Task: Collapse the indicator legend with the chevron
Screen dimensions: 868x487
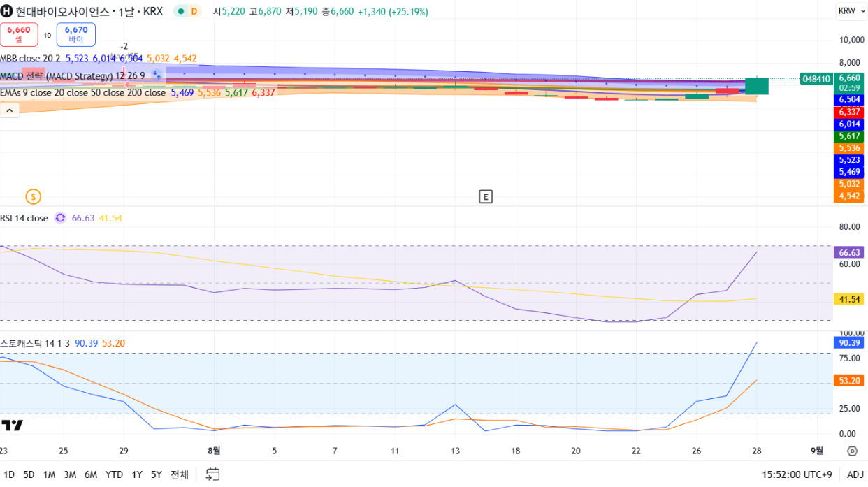Action: (x=9, y=110)
